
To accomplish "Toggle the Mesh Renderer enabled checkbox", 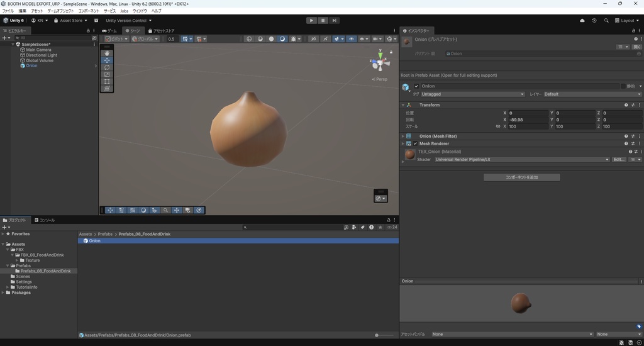I will 415,144.
